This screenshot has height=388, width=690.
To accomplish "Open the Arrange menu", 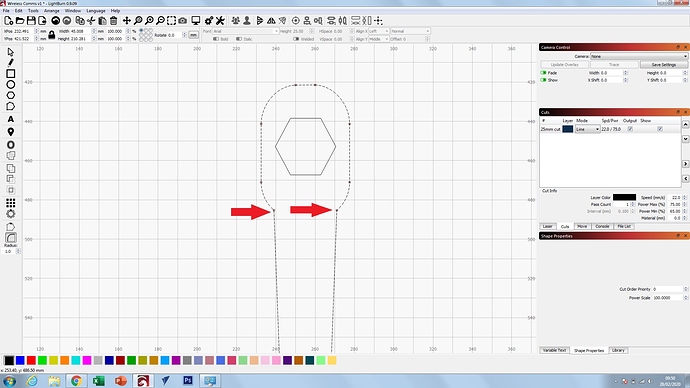I will [x=51, y=11].
